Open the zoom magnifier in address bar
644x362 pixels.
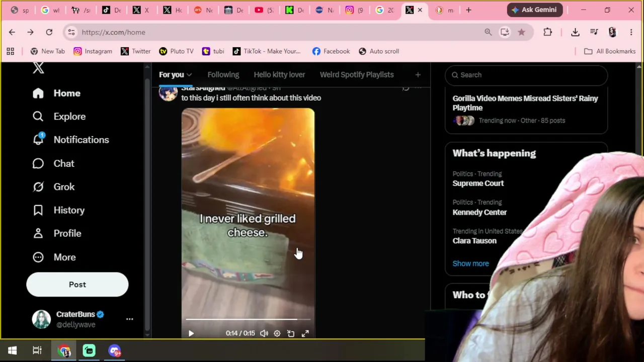tap(488, 32)
